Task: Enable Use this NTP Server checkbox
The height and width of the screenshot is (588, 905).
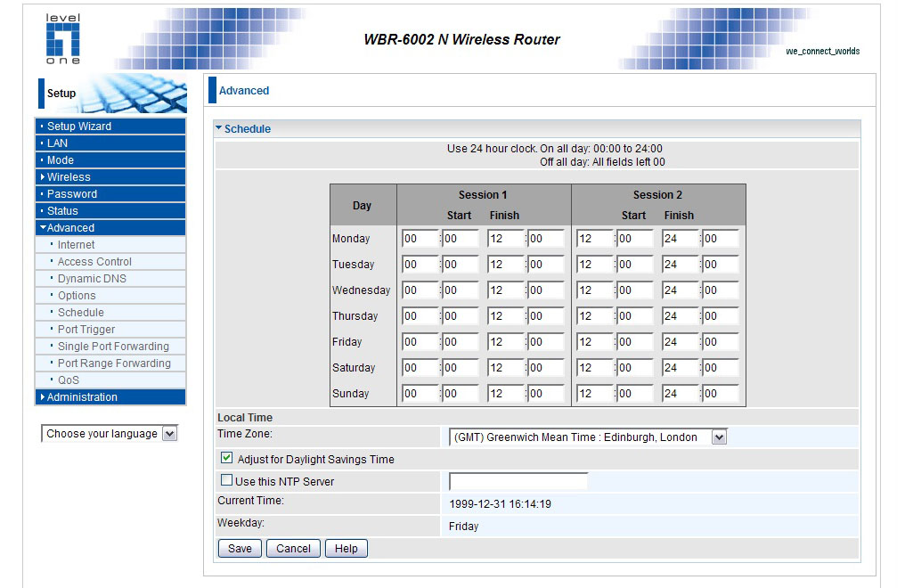Action: (227, 480)
